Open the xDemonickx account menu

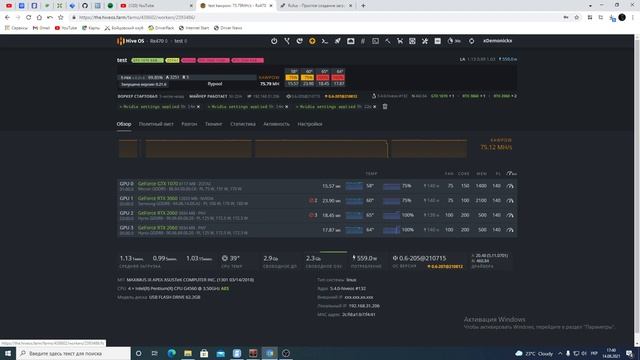pyautogui.click(x=498, y=41)
